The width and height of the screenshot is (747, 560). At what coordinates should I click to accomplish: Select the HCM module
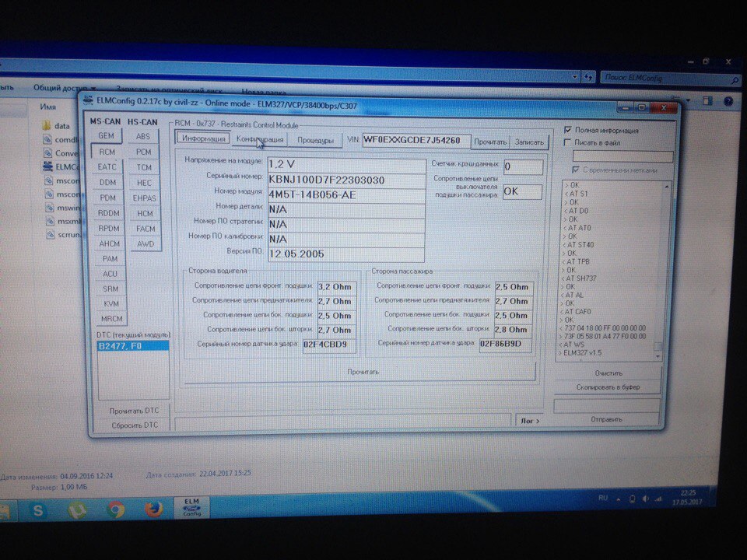(146, 213)
